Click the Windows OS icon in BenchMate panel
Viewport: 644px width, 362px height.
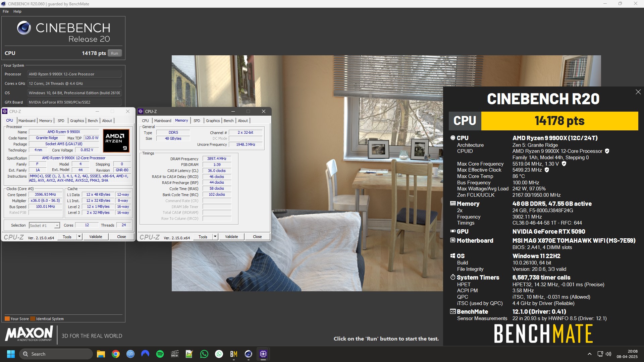(x=452, y=256)
